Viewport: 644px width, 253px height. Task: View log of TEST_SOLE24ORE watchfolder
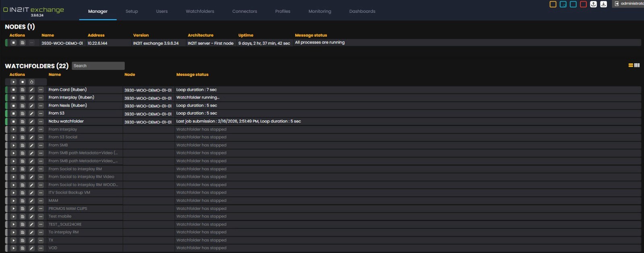[x=23, y=224]
